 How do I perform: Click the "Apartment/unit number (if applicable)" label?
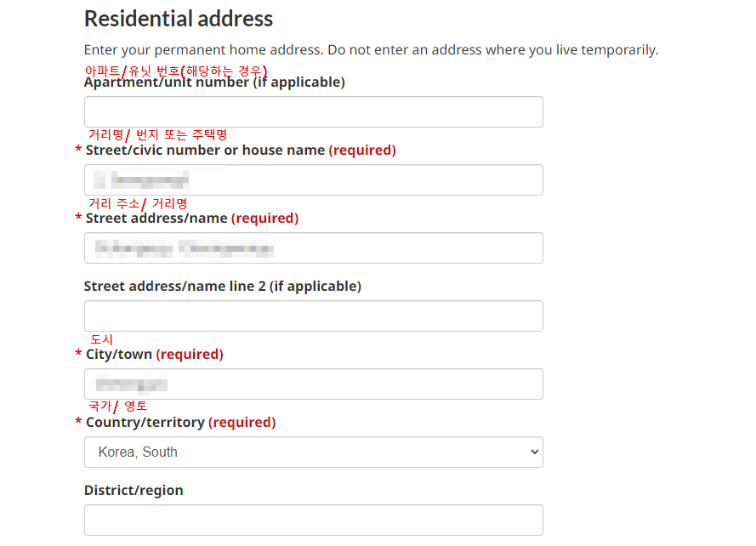(x=214, y=83)
